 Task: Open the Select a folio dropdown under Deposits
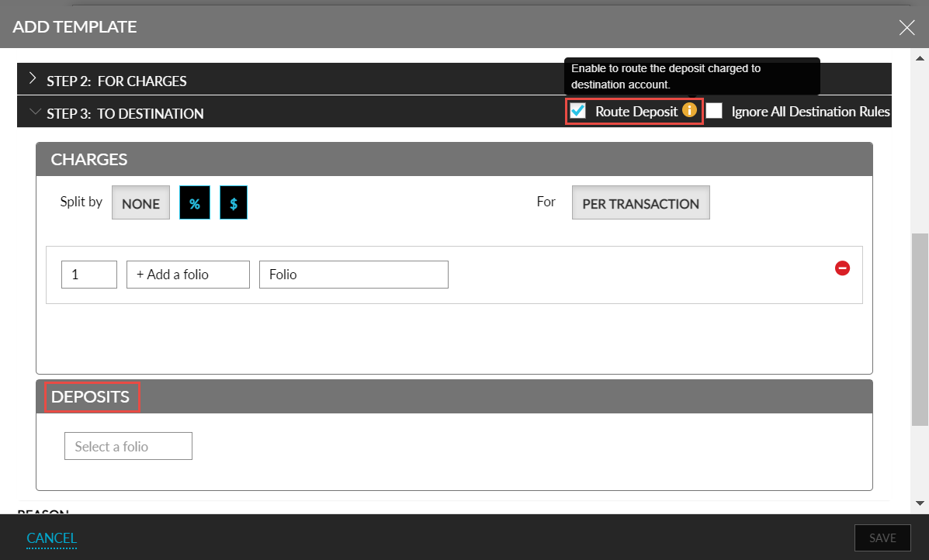click(127, 445)
